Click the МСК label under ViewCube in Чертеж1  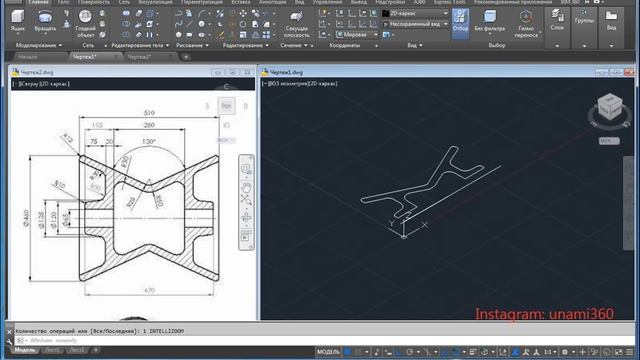pos(609,141)
